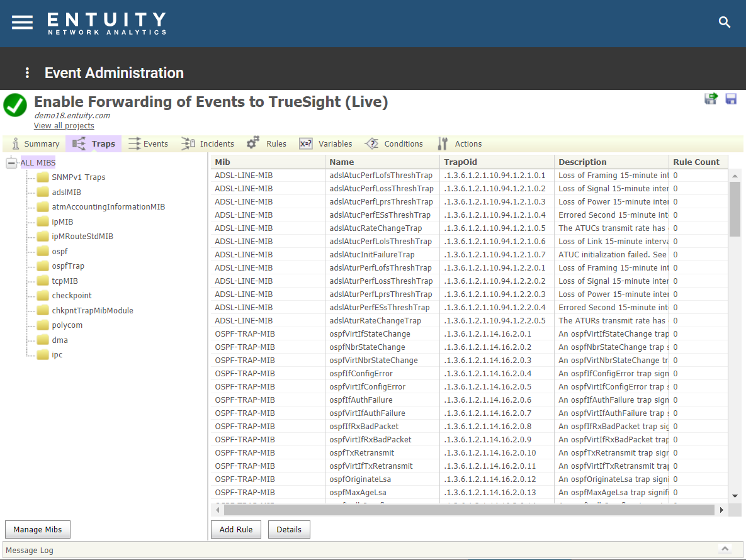Image resolution: width=746 pixels, height=560 pixels.
Task: Click the ipMIB folder icon
Action: pyautogui.click(x=43, y=221)
